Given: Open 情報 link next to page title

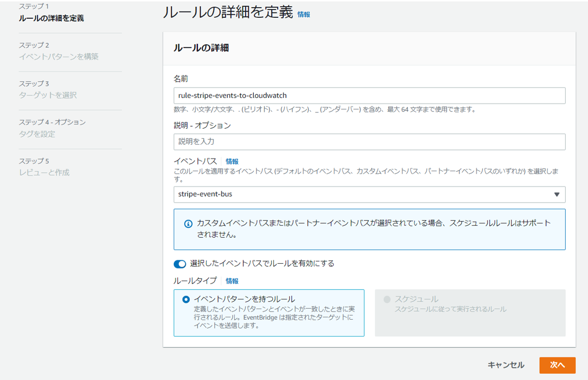Looking at the screenshot, I should click(304, 14).
